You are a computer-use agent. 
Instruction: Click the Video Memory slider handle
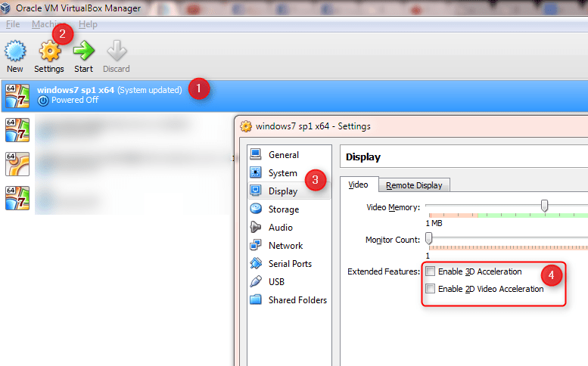[x=544, y=205]
